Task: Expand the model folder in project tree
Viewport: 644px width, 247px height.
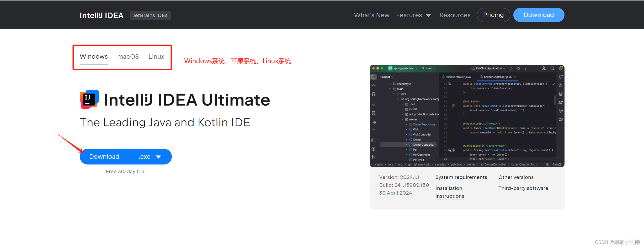Action: point(402,109)
